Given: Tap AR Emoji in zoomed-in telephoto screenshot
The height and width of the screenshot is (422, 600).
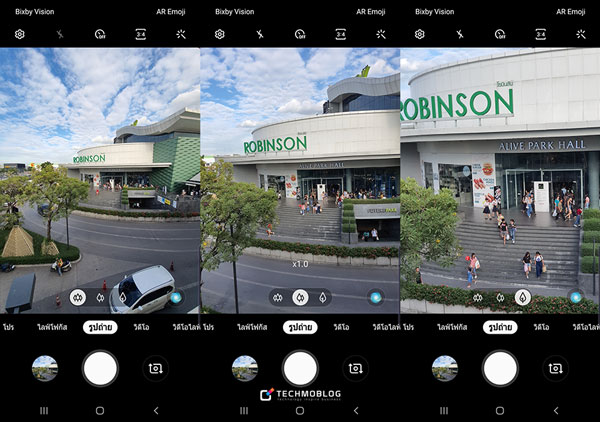Looking at the screenshot, I should pos(571,12).
